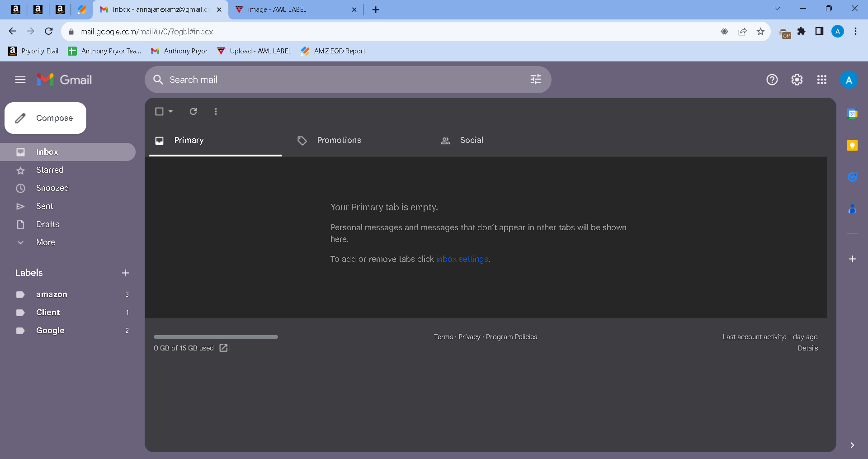Expand the select dropdown arrow
The width and height of the screenshot is (868, 459).
pos(171,111)
